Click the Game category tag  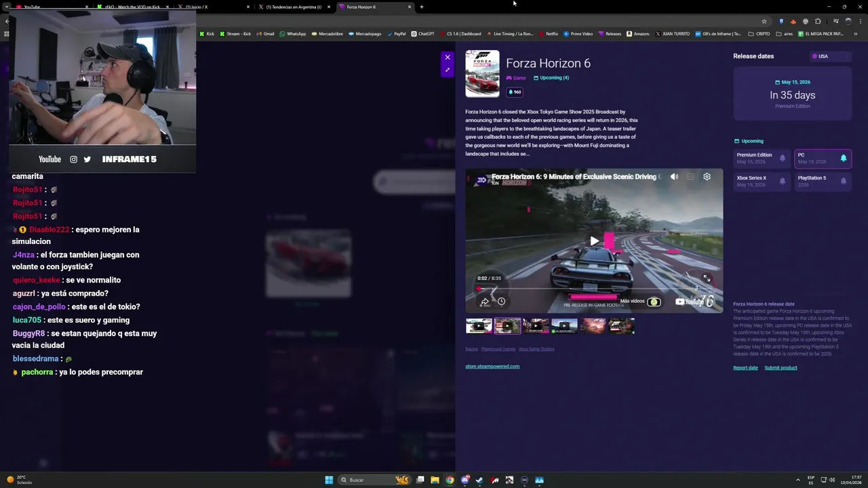[516, 78]
